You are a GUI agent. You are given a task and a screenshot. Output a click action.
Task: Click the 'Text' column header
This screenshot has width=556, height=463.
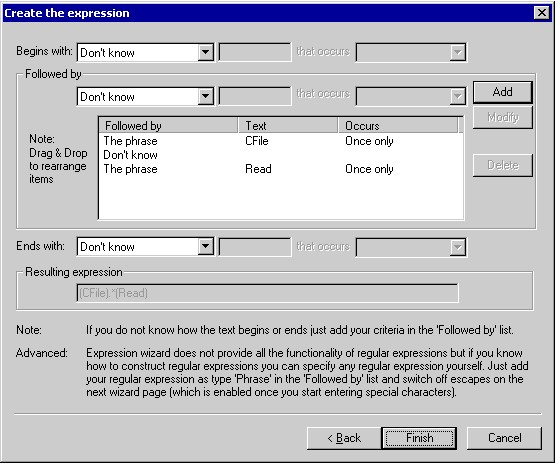(288, 125)
